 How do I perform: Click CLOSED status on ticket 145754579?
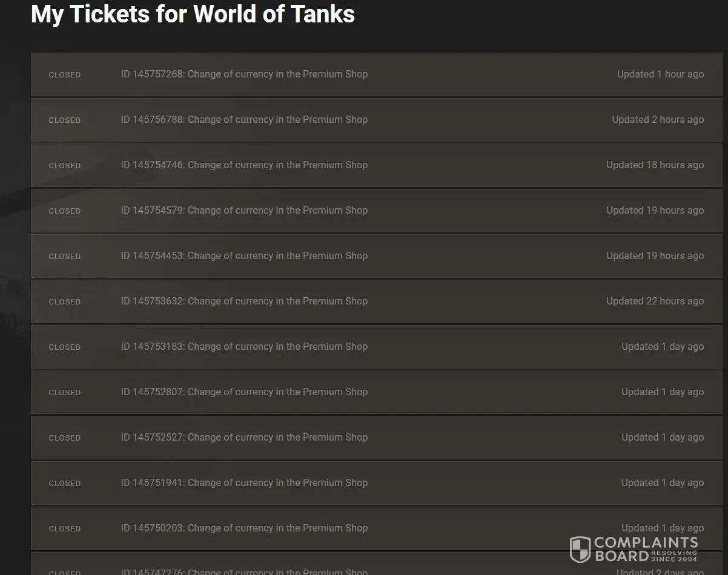pyautogui.click(x=65, y=211)
